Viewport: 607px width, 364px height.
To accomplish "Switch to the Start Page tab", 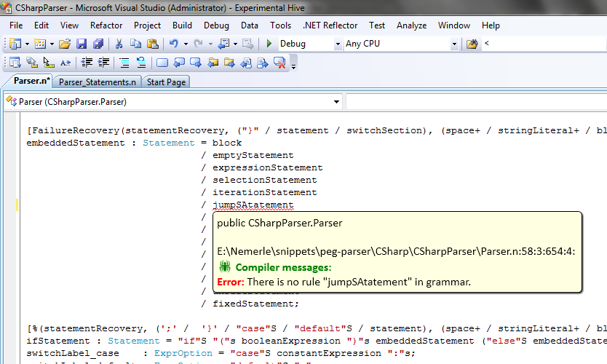I will [x=166, y=82].
